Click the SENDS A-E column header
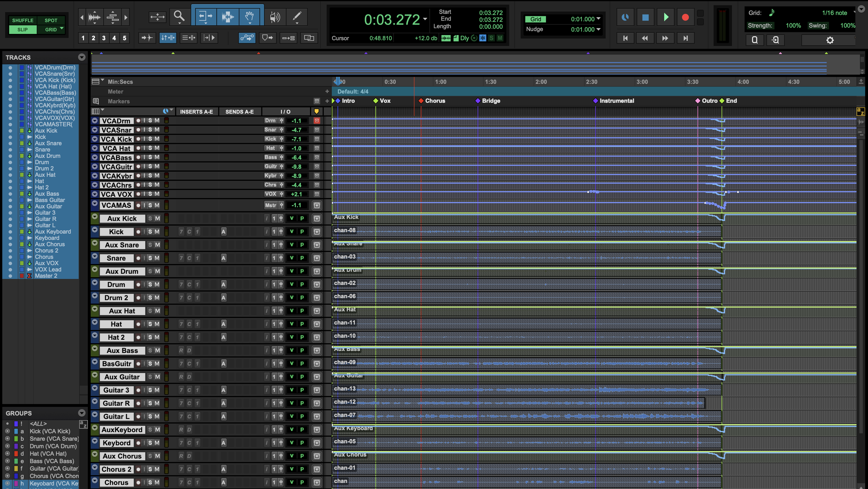 240,112
